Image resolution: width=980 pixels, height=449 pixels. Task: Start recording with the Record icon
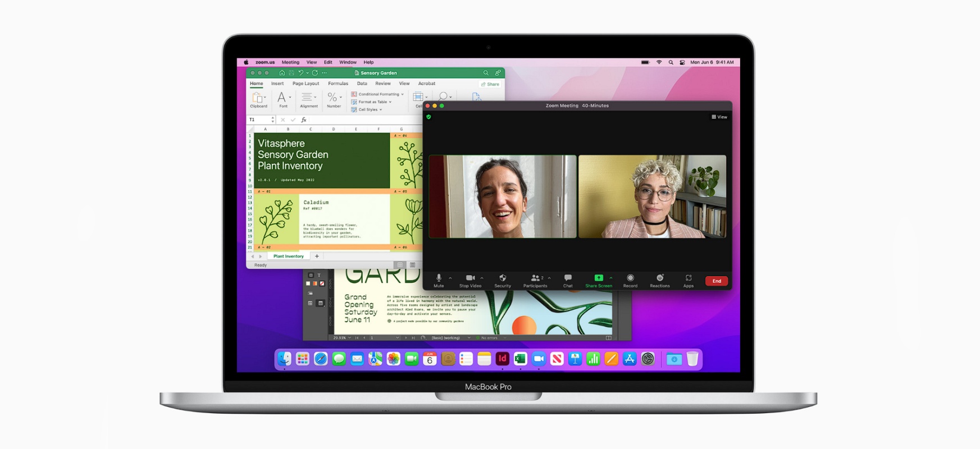tap(630, 281)
